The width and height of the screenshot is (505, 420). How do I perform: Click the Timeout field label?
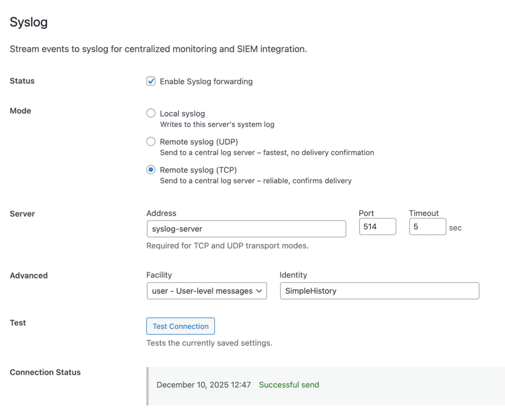[x=424, y=213]
